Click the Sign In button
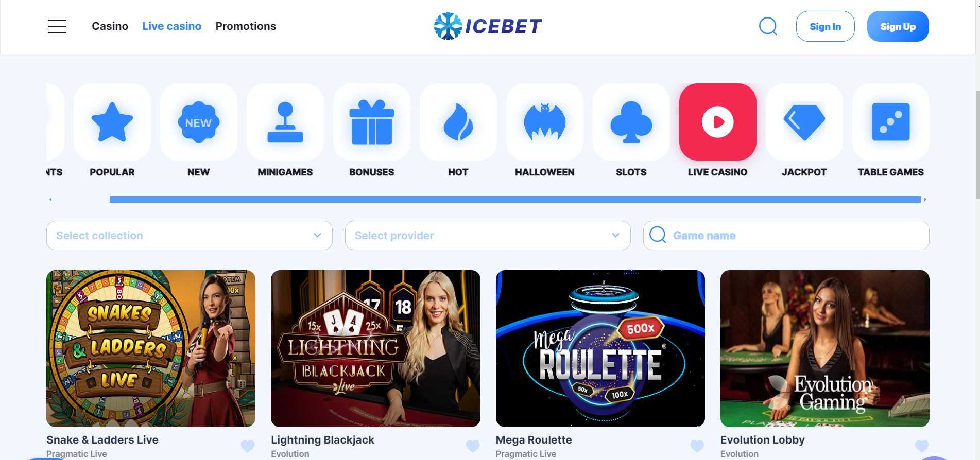Image resolution: width=980 pixels, height=460 pixels. (x=825, y=26)
